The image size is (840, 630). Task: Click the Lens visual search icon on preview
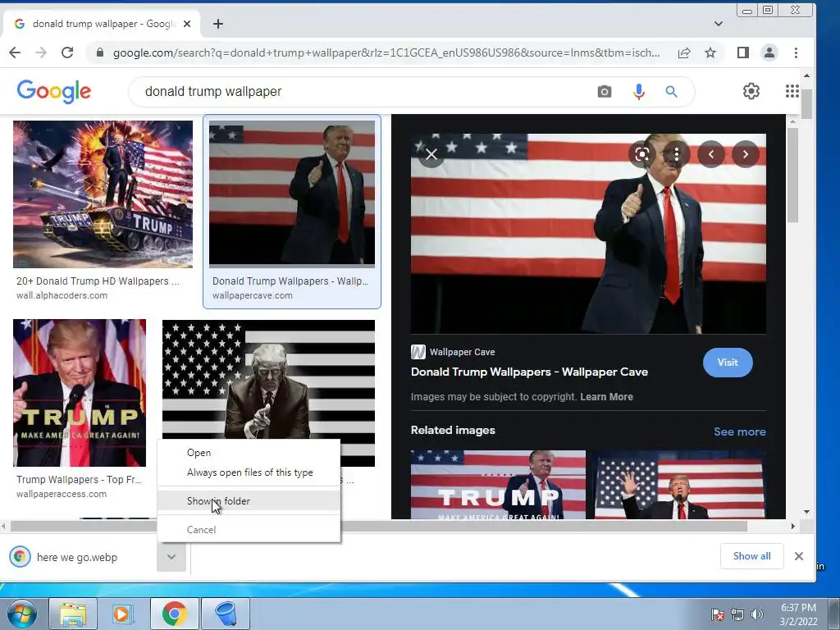coord(641,154)
